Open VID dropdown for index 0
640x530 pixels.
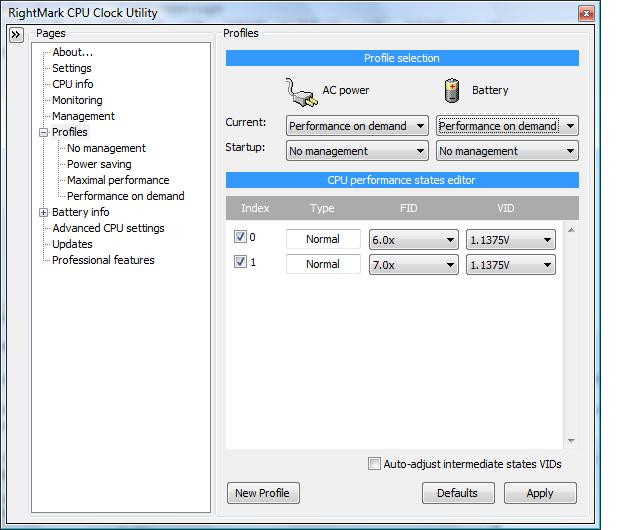point(511,240)
